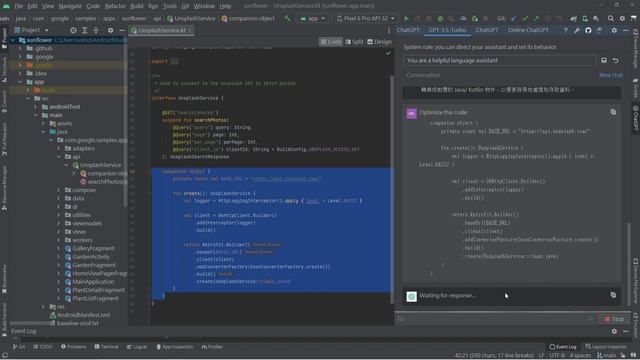Copy the 'Optimize this code' message
Image resolution: width=640 pixels, height=360 pixels.
tap(613, 112)
